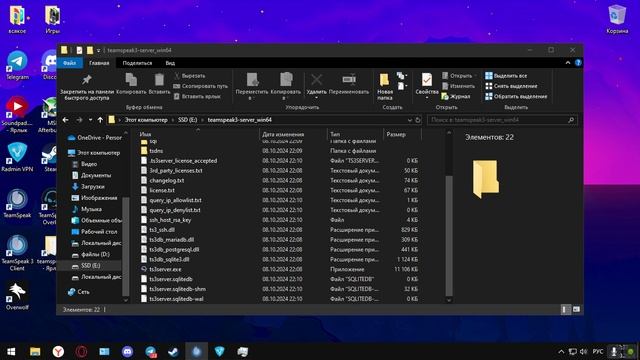The width and height of the screenshot is (640, 360).
Task: Select Загрузки in the navigation pane
Action: (88, 187)
